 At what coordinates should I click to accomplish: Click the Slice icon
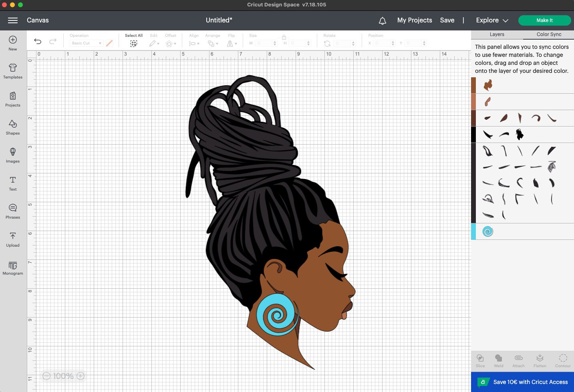tap(480, 360)
